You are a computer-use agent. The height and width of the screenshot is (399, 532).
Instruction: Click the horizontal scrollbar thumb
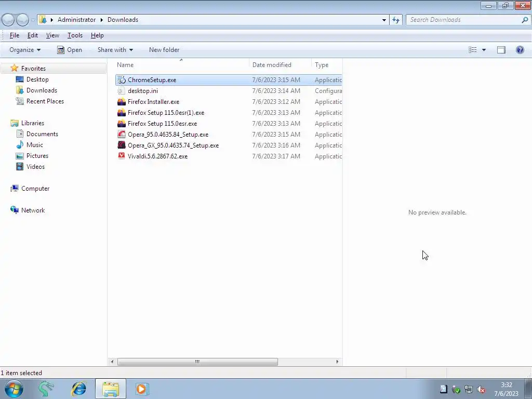pos(197,362)
